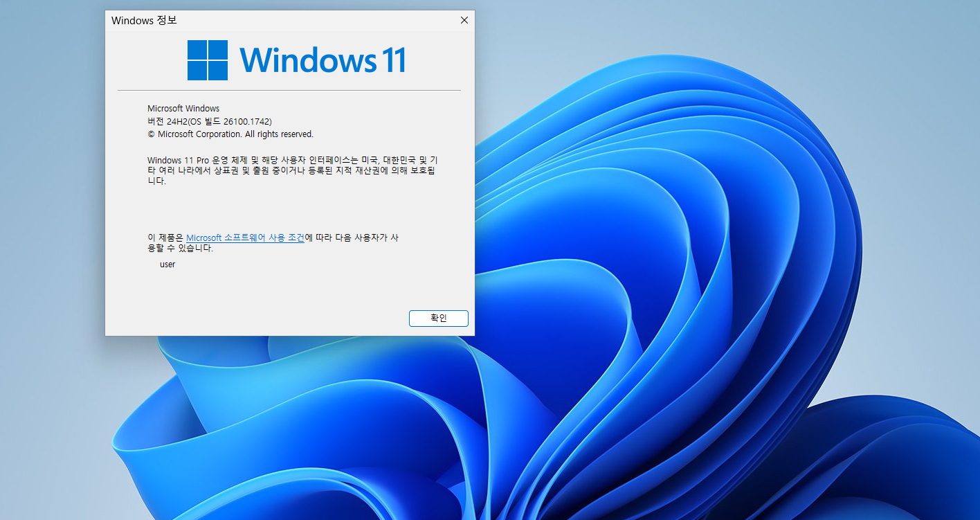This screenshot has width=980, height=520.
Task: Click the 'user' licensee name
Action: tap(167, 265)
